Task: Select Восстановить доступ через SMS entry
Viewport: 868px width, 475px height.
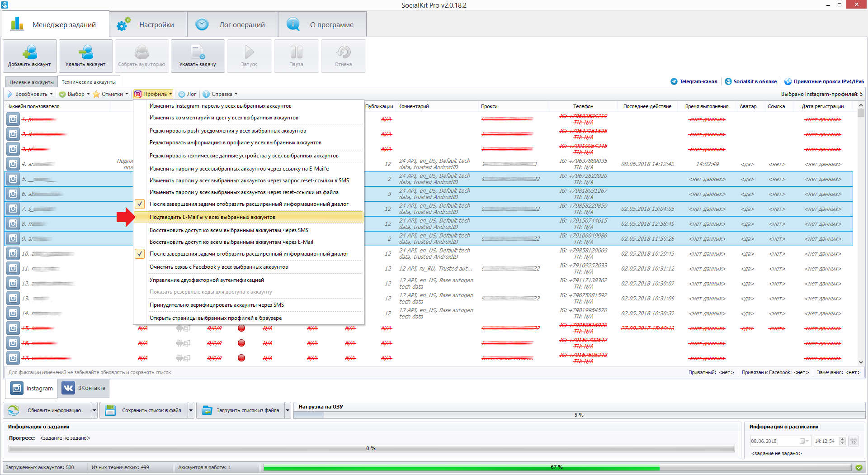Action: [249, 230]
